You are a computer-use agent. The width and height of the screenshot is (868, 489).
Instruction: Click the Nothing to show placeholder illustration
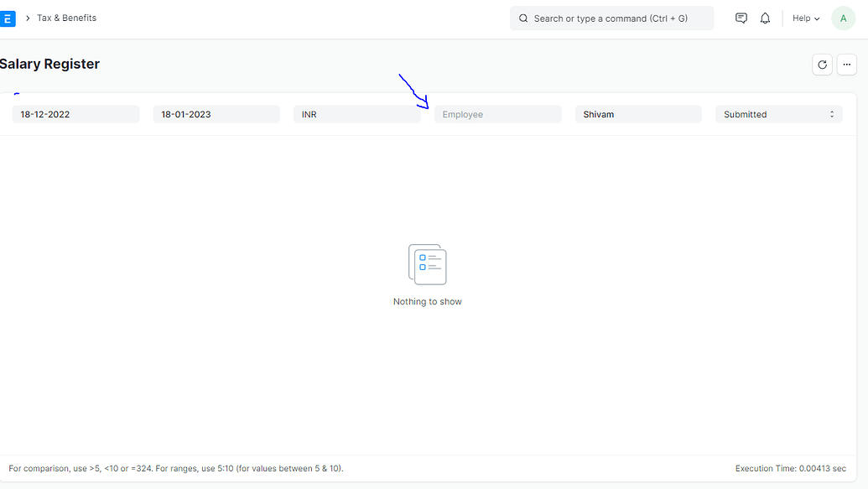coord(428,264)
